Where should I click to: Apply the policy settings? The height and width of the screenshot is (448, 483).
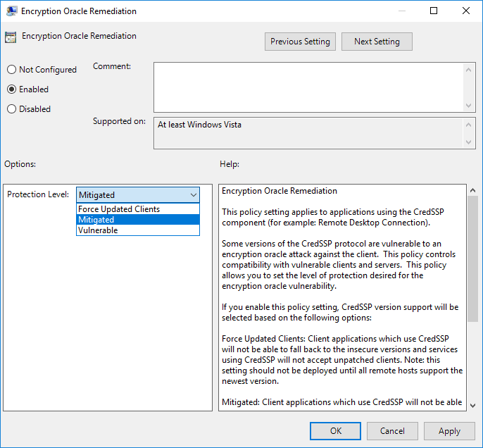click(x=449, y=431)
